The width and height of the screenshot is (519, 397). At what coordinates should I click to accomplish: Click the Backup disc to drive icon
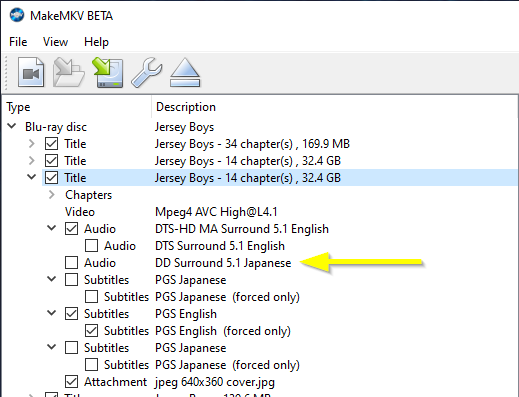(x=108, y=72)
